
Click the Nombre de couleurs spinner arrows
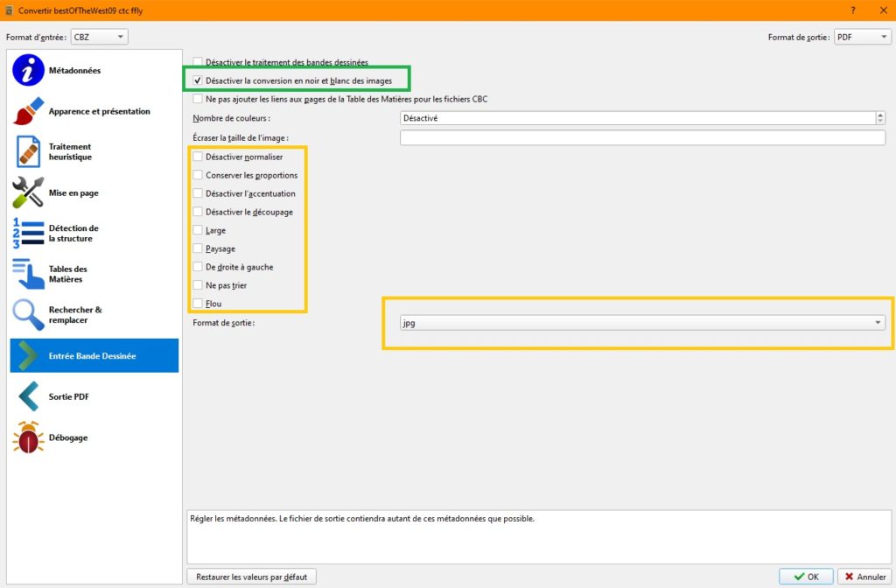pos(879,118)
